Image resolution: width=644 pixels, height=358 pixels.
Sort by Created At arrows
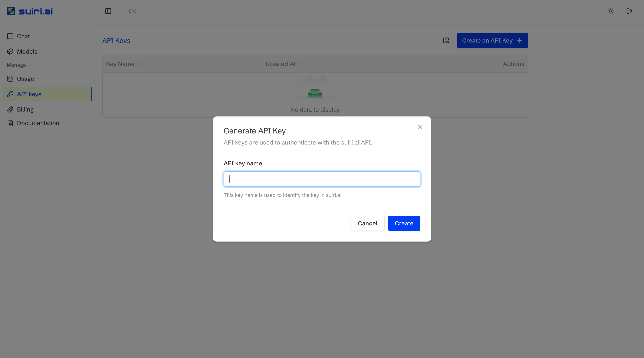click(x=302, y=64)
